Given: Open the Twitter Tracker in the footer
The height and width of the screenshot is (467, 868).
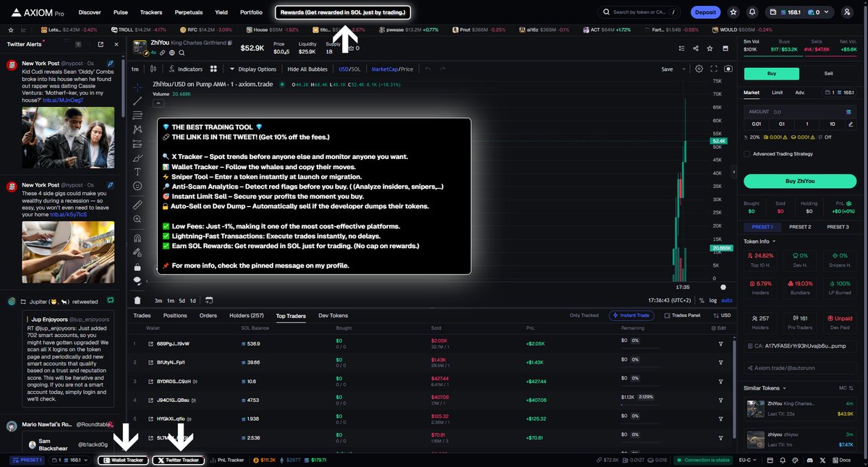Looking at the screenshot, I should (x=178, y=460).
